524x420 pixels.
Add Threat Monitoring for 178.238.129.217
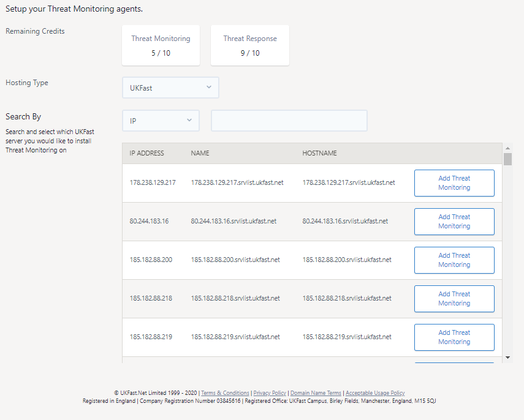tap(454, 183)
